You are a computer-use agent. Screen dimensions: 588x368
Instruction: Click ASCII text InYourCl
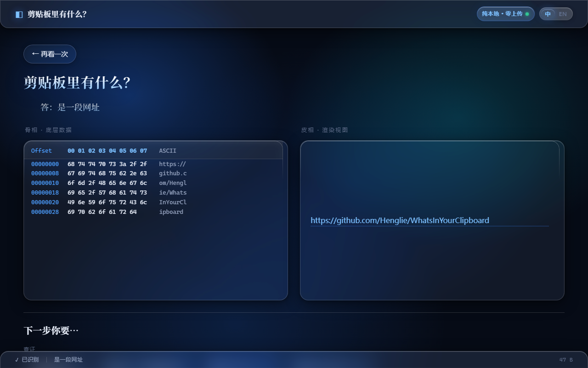pyautogui.click(x=173, y=202)
